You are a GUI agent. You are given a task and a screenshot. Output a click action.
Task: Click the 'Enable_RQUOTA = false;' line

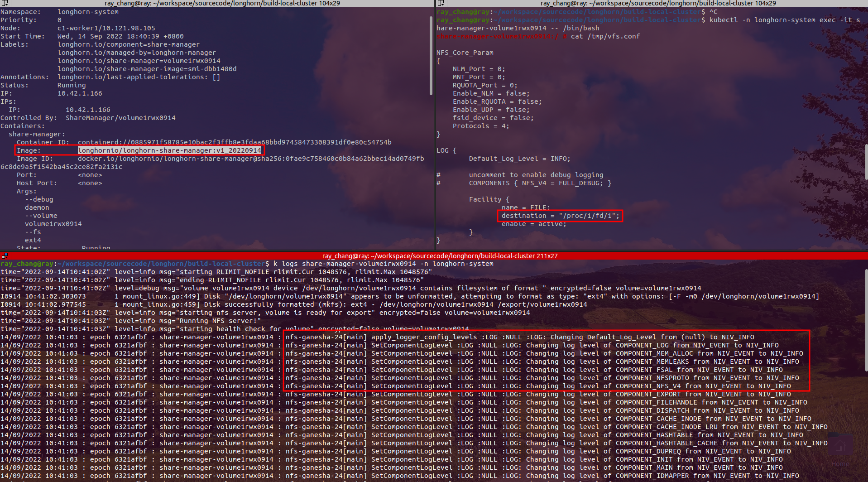[x=497, y=101]
